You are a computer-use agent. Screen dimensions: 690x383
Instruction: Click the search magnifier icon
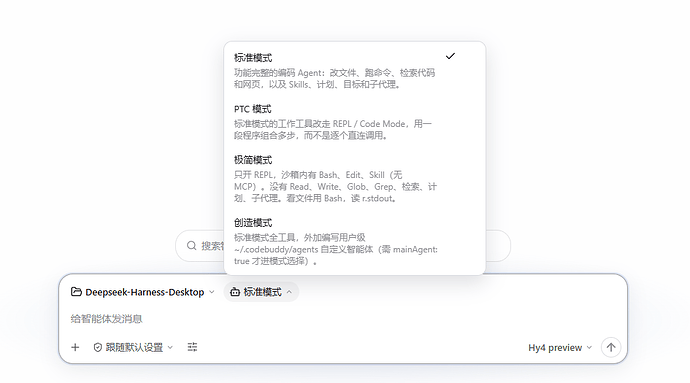pos(191,246)
